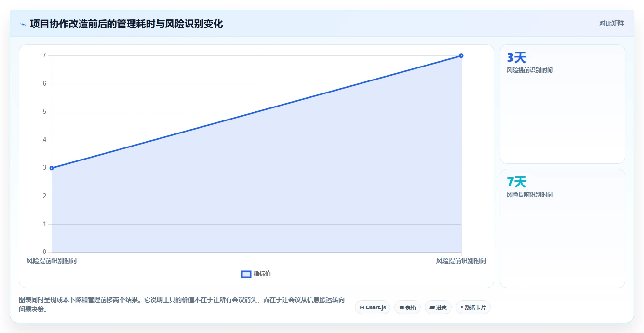Click the title 项目协作改造前后的管理耗时与风险识别变化
This screenshot has width=644, height=333.
126,24
